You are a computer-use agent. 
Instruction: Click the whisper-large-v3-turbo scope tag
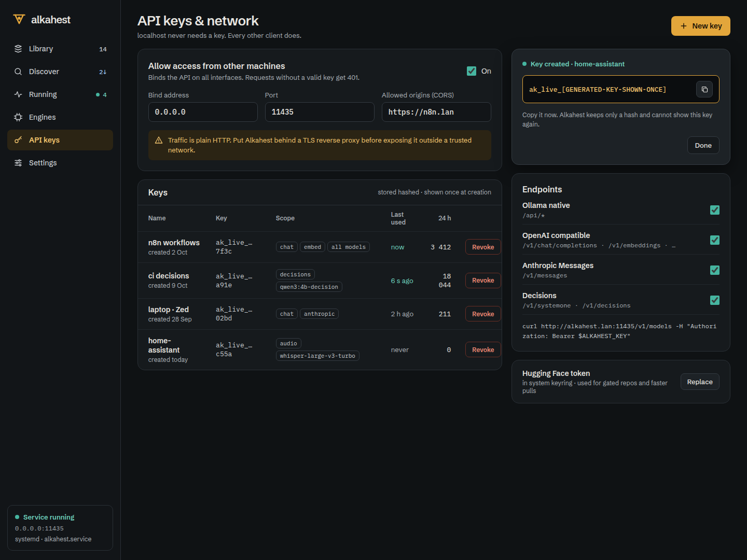click(x=317, y=356)
